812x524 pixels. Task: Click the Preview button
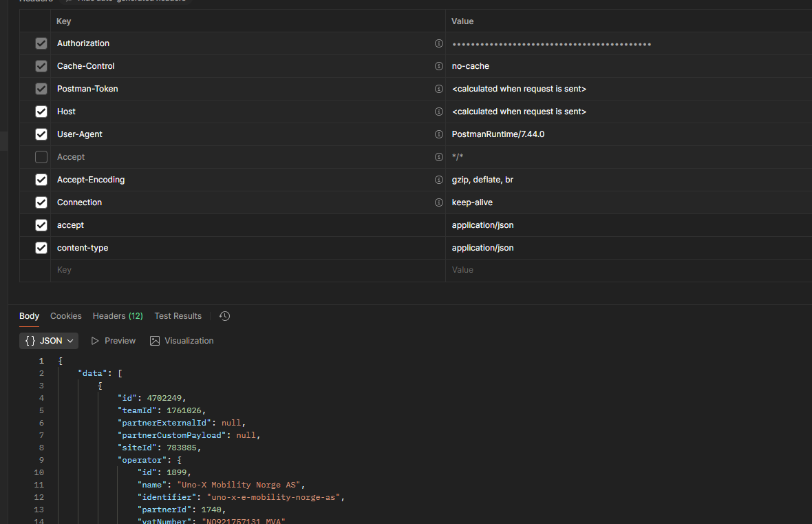pyautogui.click(x=114, y=341)
